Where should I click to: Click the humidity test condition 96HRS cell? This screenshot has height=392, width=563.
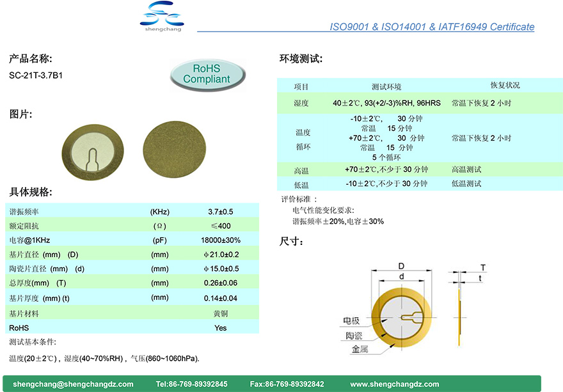(386, 103)
